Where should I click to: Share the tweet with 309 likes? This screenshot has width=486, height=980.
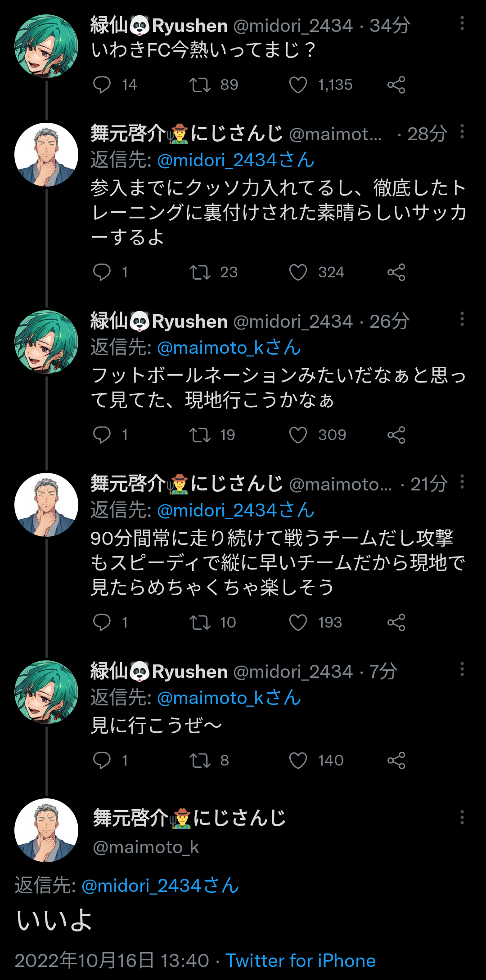396,435
